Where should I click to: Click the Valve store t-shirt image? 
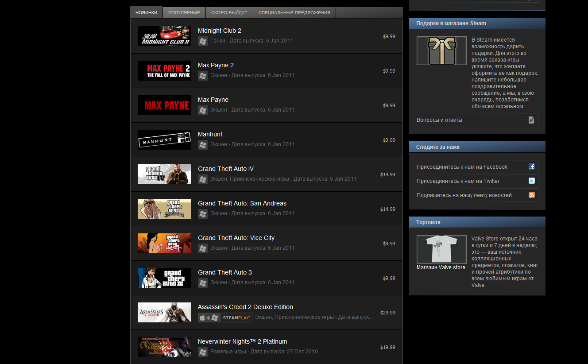click(x=441, y=250)
